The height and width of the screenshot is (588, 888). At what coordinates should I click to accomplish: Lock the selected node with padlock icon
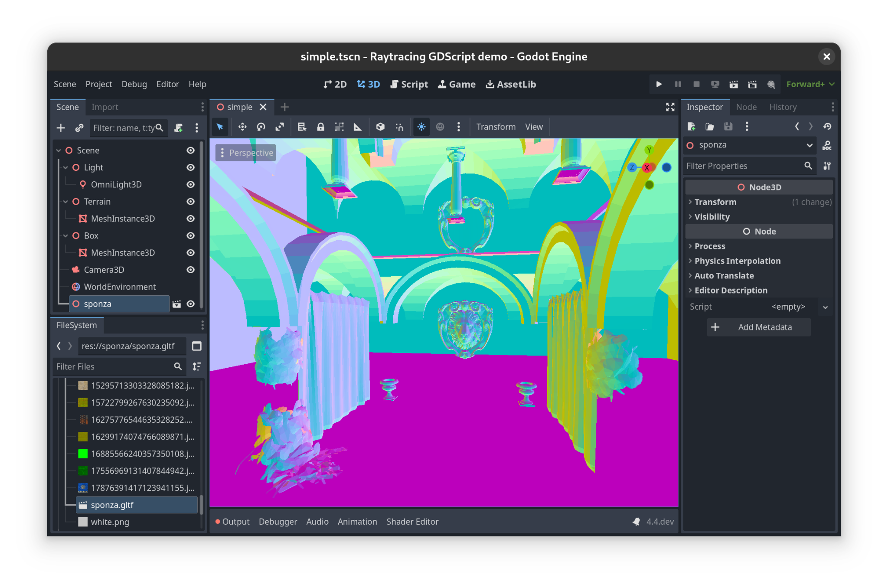coord(320,127)
